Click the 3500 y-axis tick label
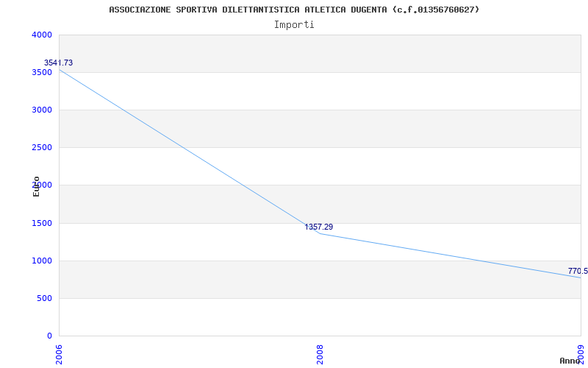The width and height of the screenshot is (588, 368). click(x=43, y=72)
